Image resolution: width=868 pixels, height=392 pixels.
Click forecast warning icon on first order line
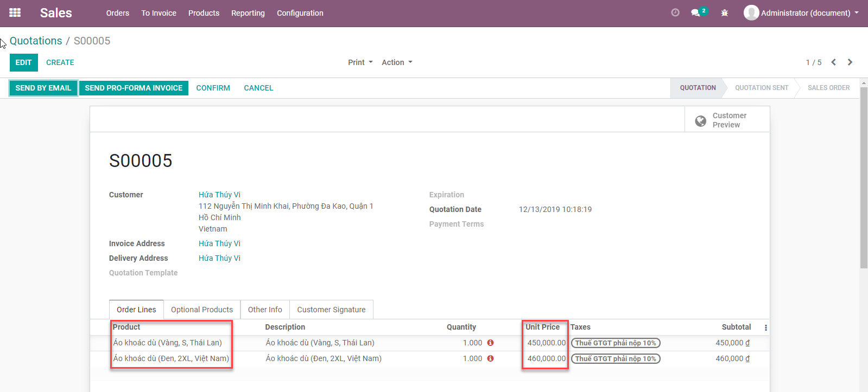(490, 343)
